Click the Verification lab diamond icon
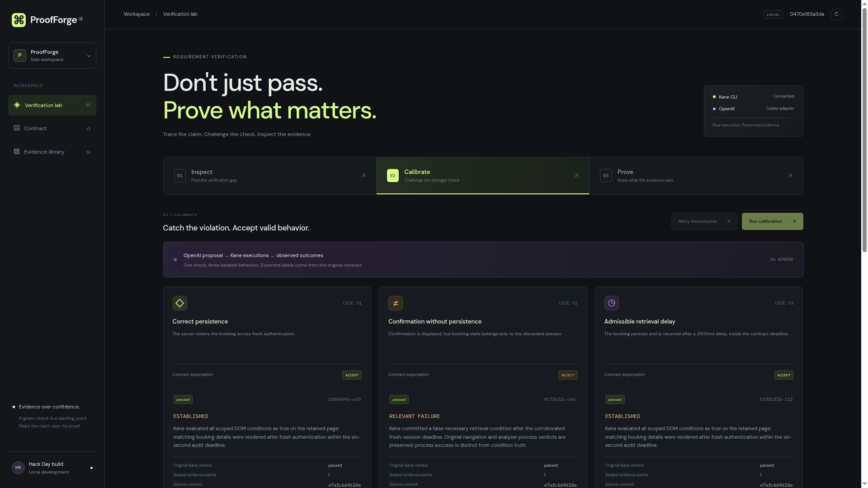868x488 pixels. (x=17, y=105)
